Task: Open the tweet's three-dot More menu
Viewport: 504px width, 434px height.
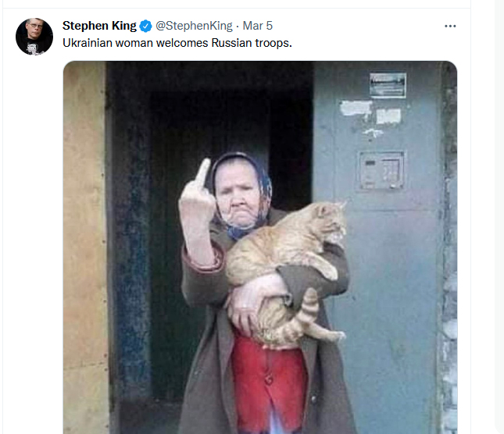Action: click(450, 26)
